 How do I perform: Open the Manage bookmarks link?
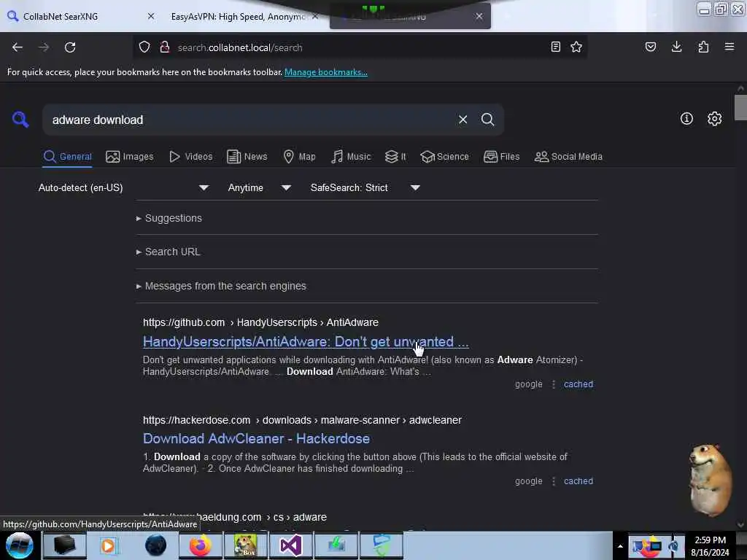click(x=326, y=72)
